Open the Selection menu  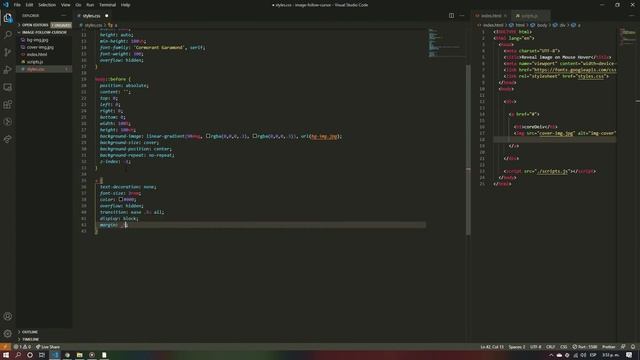point(47,5)
